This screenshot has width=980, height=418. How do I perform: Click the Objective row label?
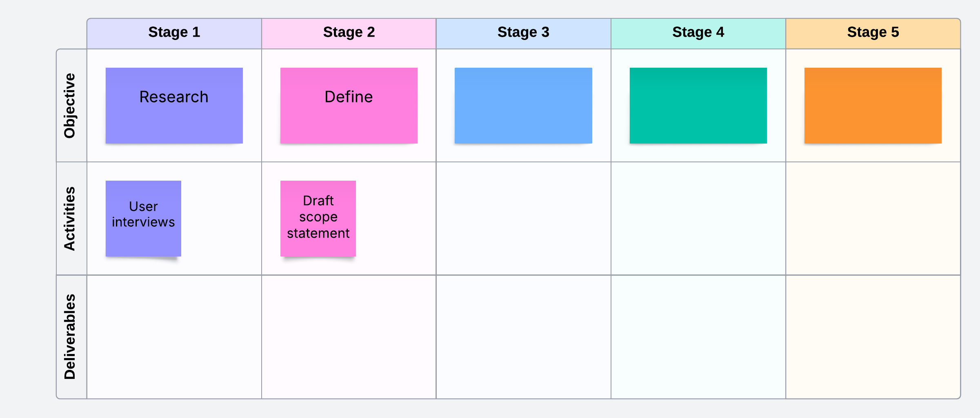(70, 106)
